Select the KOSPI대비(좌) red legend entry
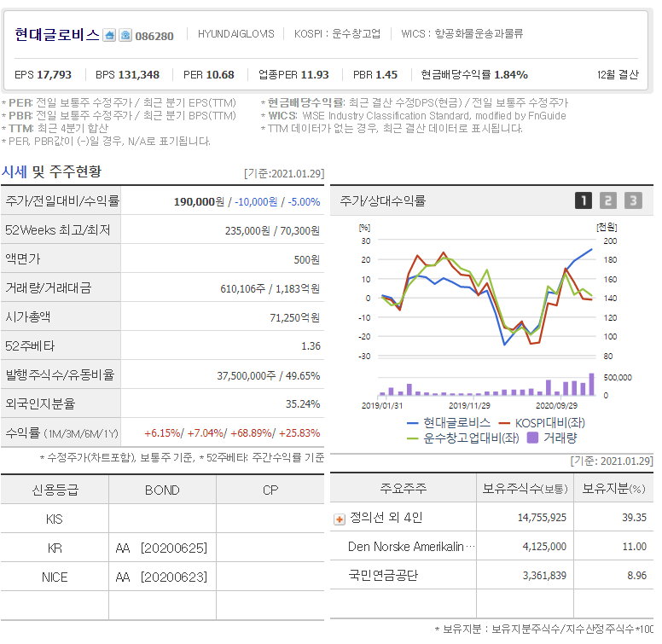The width and height of the screenshot is (662, 644). [542, 423]
